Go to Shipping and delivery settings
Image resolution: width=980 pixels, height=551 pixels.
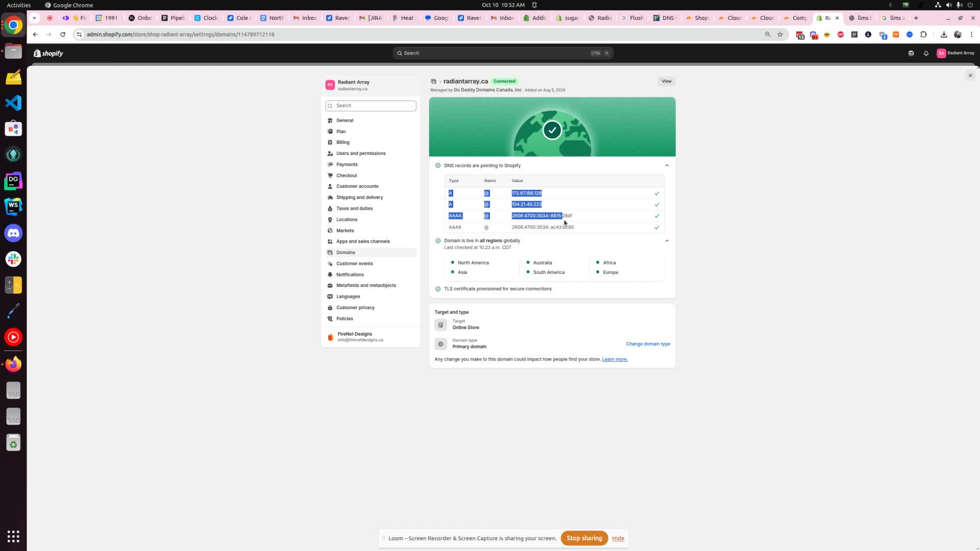pyautogui.click(x=359, y=197)
